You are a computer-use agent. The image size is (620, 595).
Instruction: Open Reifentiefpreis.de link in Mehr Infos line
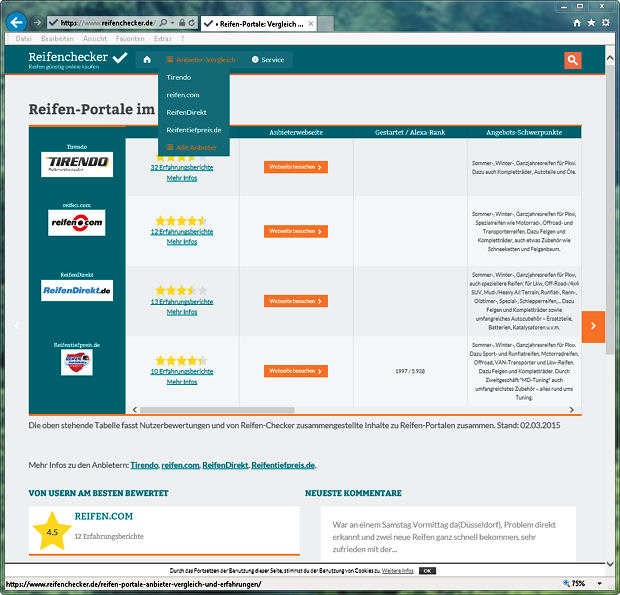coord(283,465)
